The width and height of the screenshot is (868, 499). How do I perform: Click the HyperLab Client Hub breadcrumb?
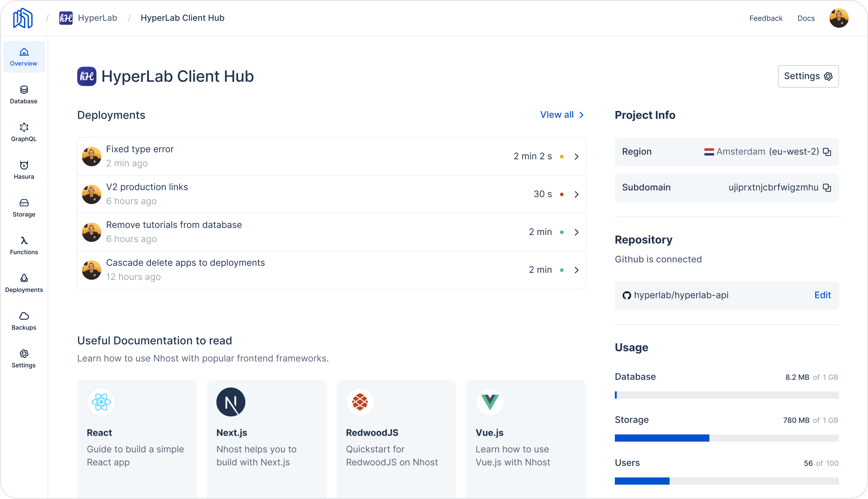click(183, 18)
